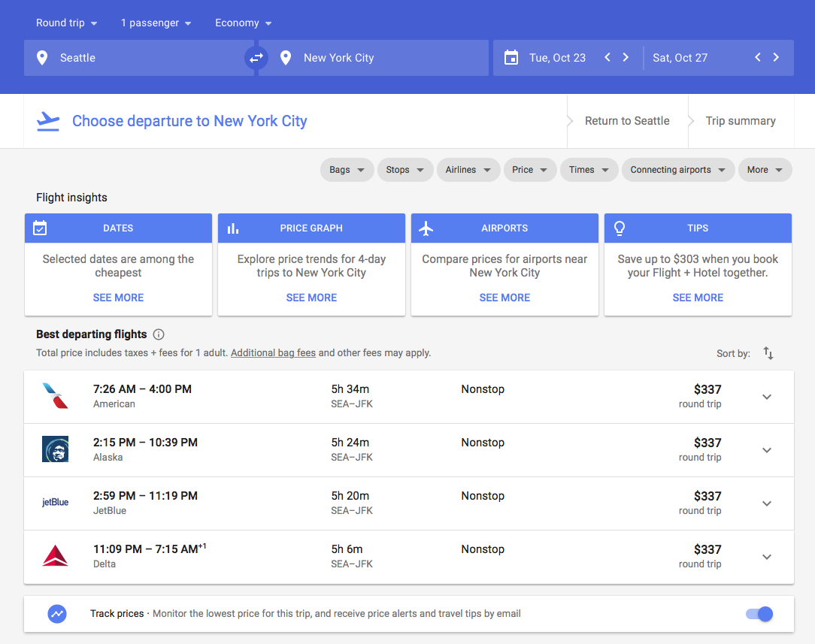Open the Price filter
This screenshot has height=644, width=815.
coord(529,170)
